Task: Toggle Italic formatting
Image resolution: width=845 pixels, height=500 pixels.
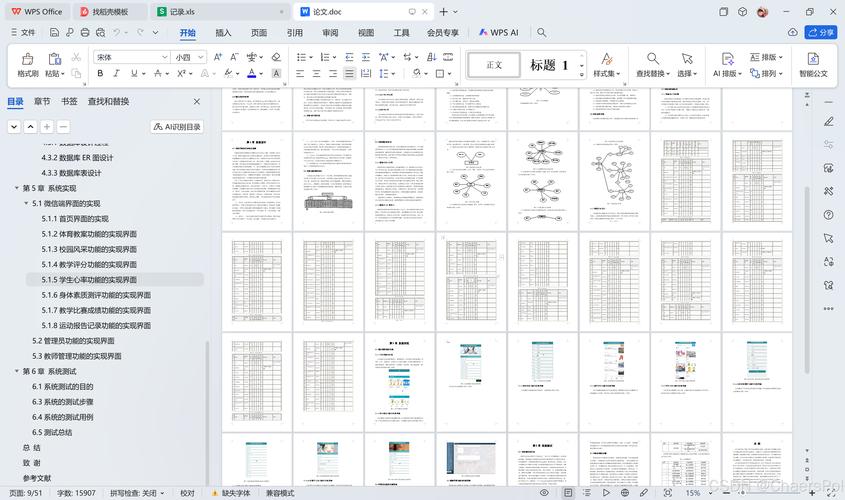Action: pos(116,73)
